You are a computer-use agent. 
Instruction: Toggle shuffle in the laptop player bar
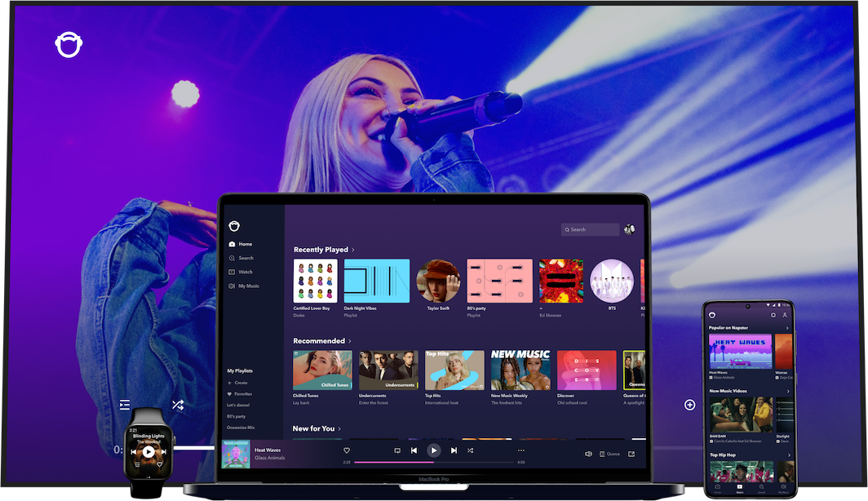470,450
